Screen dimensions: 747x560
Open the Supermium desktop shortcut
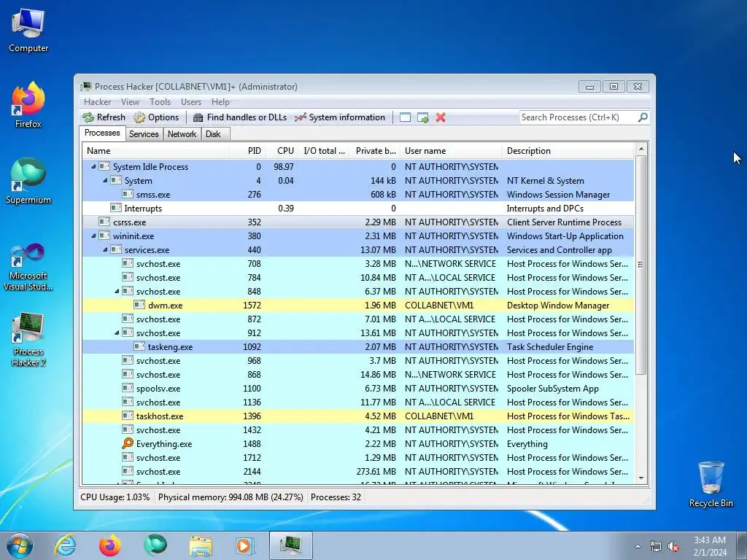28,181
